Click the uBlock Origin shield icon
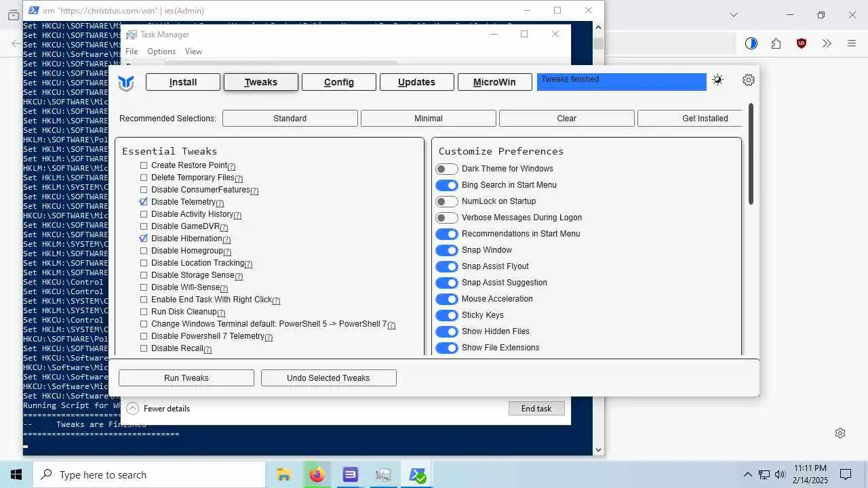Viewport: 868px width, 488px height. 802,43
